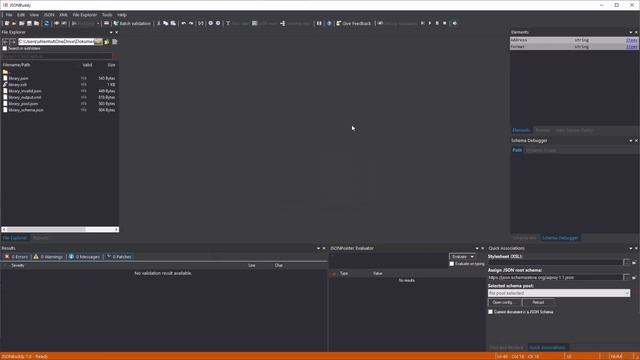The width and height of the screenshot is (640, 360).
Task: Open the XML menu
Action: pyautogui.click(x=64, y=15)
